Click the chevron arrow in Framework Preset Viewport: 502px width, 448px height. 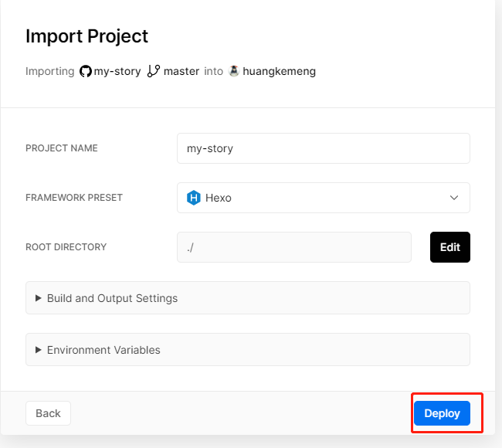[x=454, y=198]
